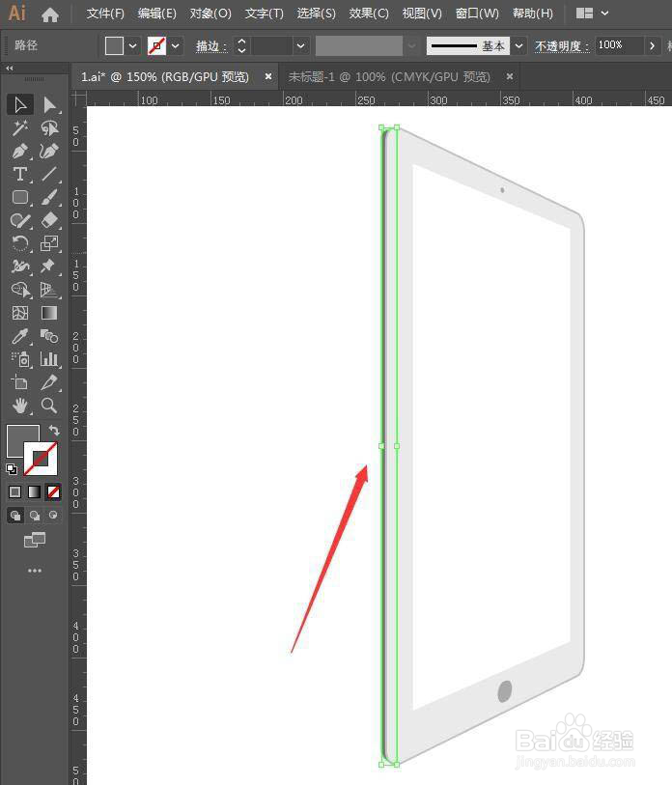Open the 效果(C) menu

369,14
